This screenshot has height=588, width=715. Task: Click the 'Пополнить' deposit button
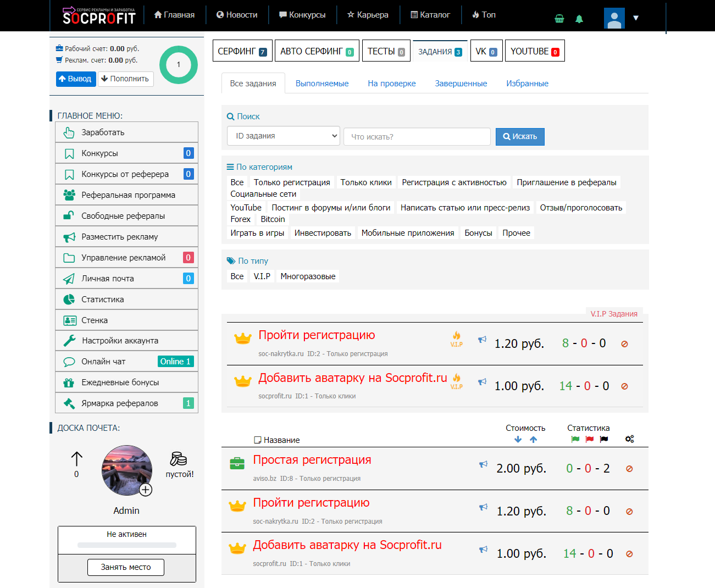(126, 79)
